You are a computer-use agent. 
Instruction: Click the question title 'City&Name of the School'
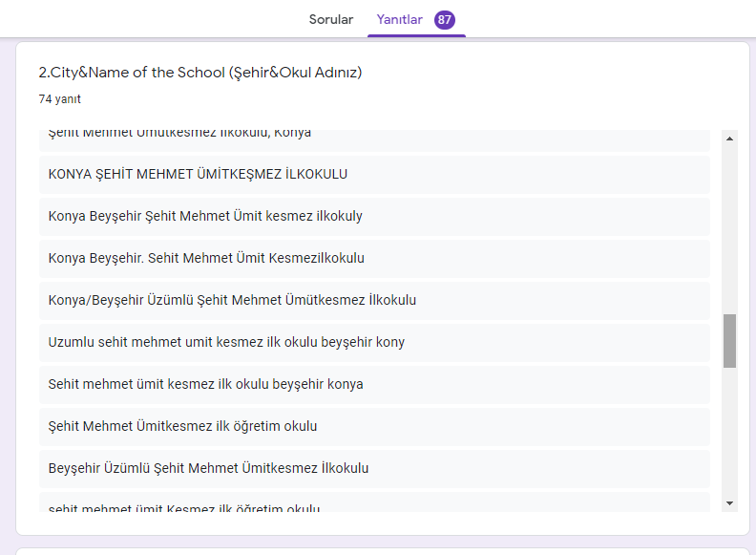tap(200, 73)
